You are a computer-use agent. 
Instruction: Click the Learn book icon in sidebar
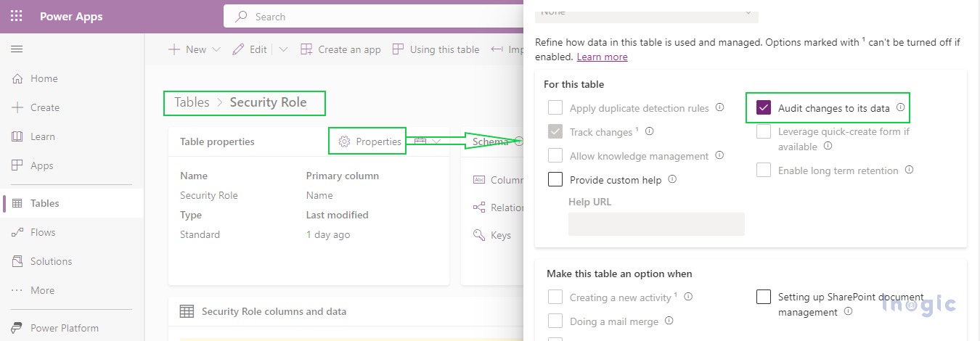[x=17, y=136]
